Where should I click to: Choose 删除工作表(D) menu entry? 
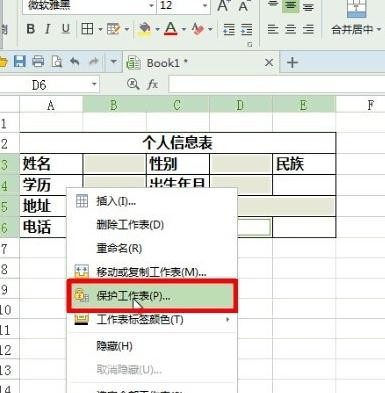coord(152,225)
